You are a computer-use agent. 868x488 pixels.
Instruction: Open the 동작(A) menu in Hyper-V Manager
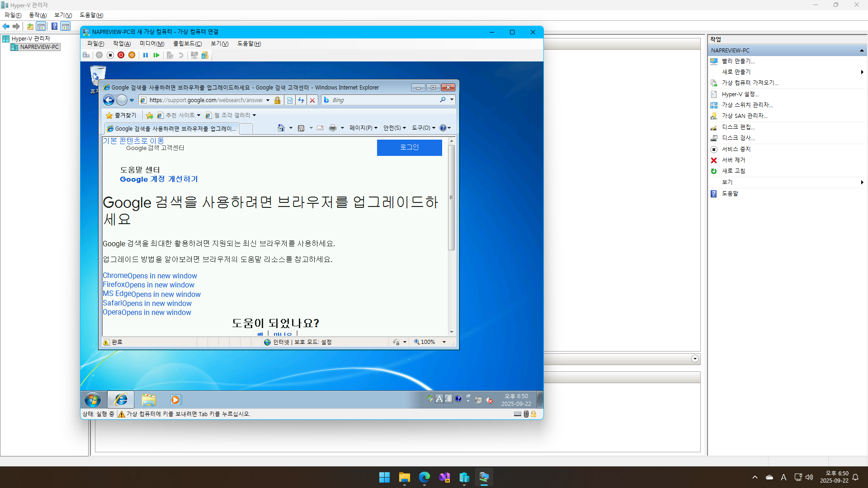(x=38, y=15)
